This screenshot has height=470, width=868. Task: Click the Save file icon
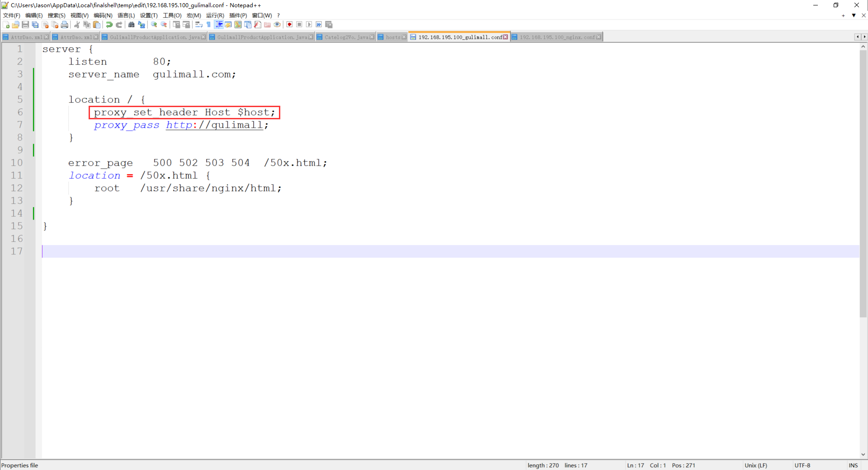tap(25, 25)
